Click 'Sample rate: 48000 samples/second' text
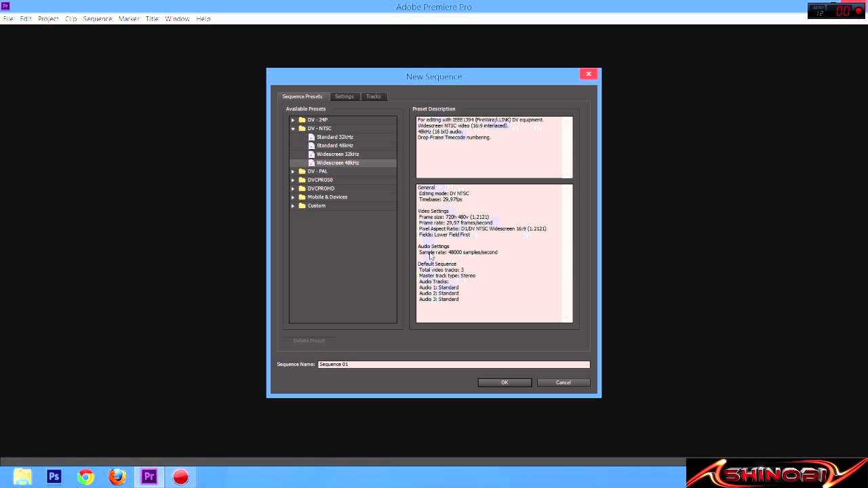The width and height of the screenshot is (868, 488). click(x=458, y=252)
